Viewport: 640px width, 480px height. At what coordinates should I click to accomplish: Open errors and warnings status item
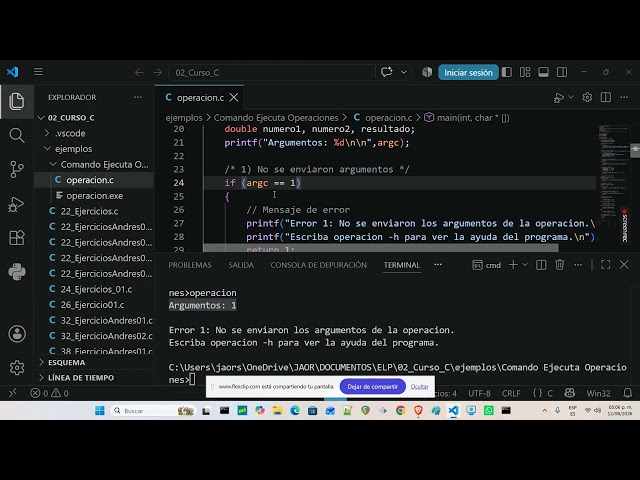(x=49, y=393)
